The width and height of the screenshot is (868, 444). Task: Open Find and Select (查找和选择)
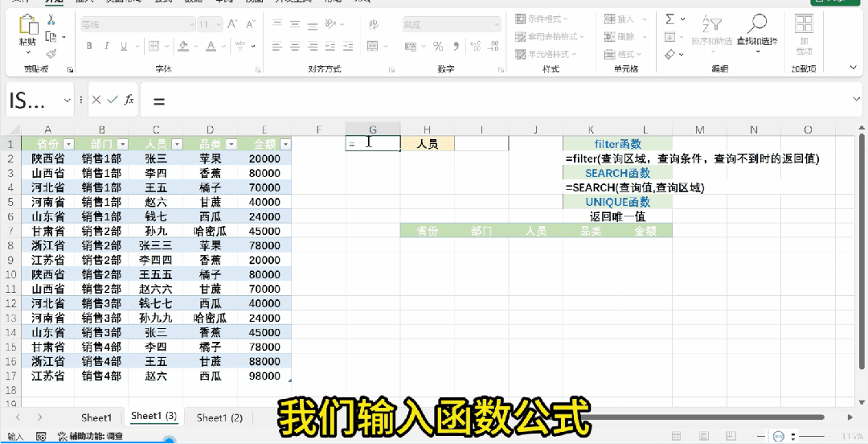click(x=757, y=32)
